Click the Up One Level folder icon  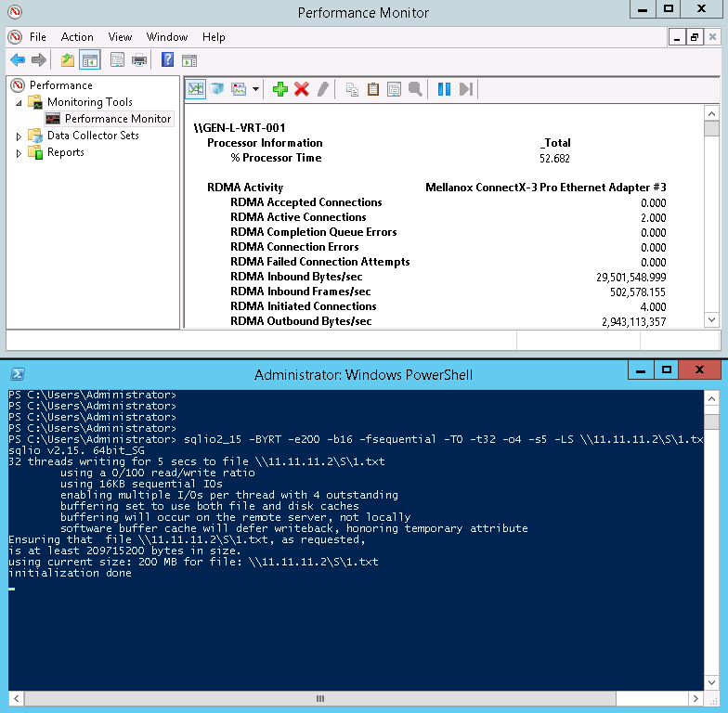point(68,59)
